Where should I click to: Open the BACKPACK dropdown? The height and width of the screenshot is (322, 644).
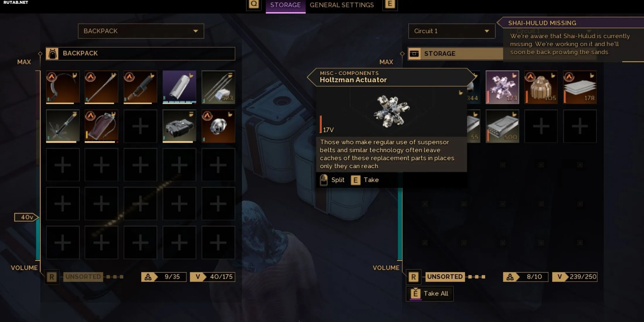click(141, 31)
